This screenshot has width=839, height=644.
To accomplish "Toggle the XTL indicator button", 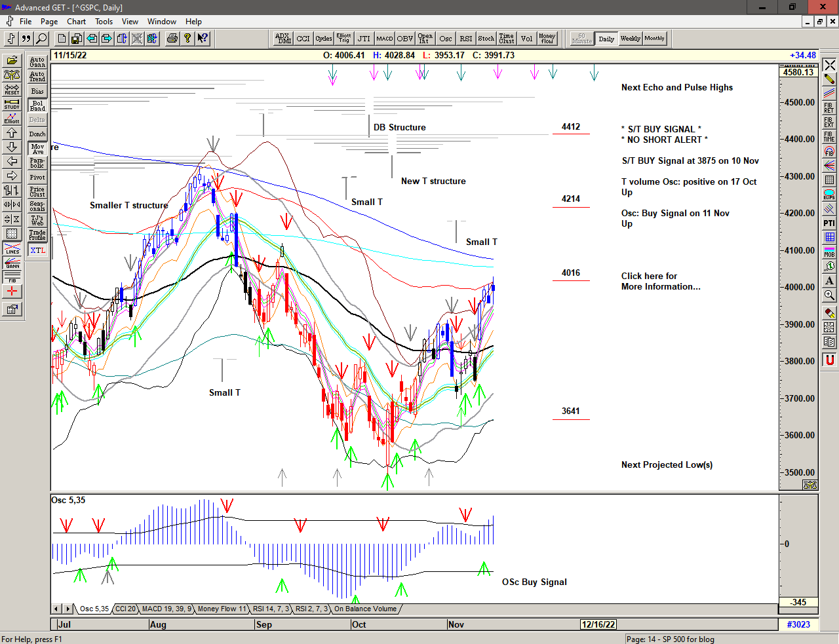I will click(37, 250).
